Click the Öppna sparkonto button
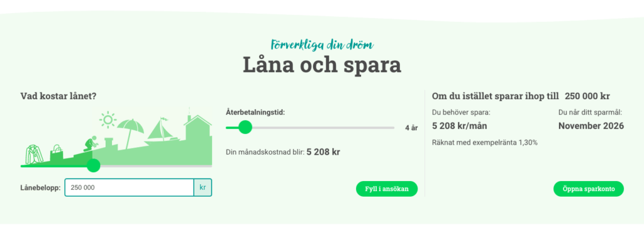 [x=588, y=189]
